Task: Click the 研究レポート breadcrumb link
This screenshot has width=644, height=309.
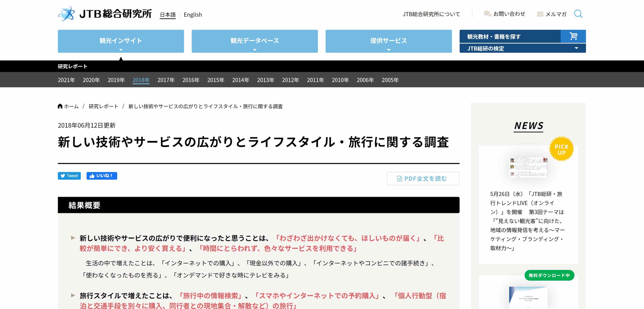Action: (x=103, y=106)
